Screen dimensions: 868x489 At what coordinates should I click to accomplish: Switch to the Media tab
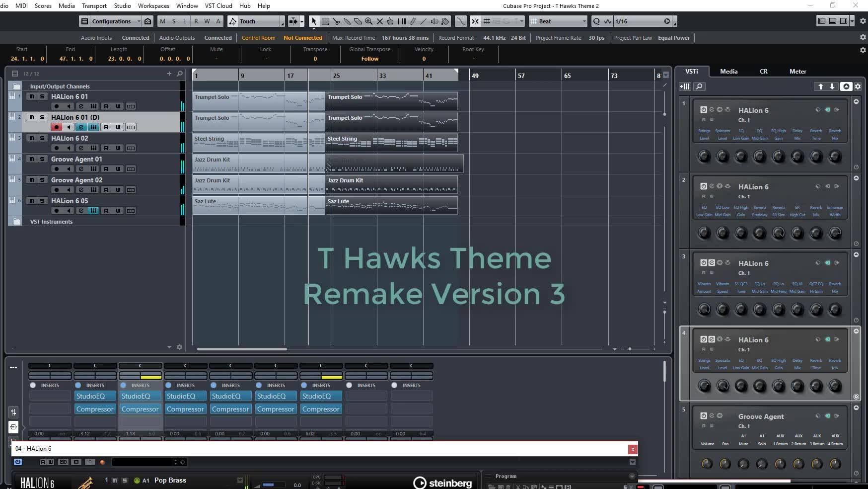tap(728, 71)
